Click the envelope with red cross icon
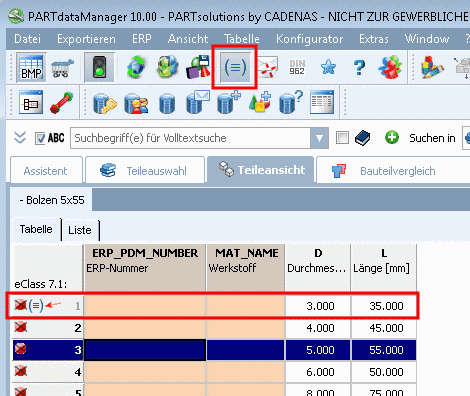Viewport: 470px width, 396px height. [267, 67]
